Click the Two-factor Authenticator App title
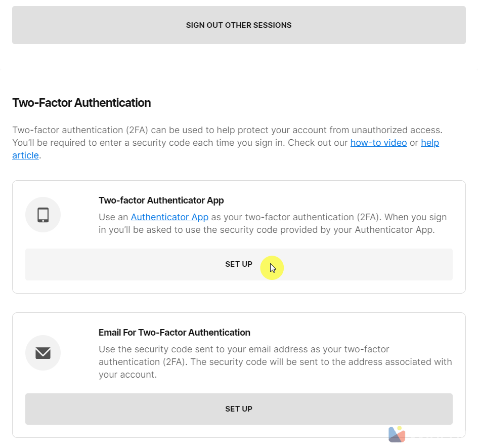Viewport: 478px width, 448px height. [161, 200]
